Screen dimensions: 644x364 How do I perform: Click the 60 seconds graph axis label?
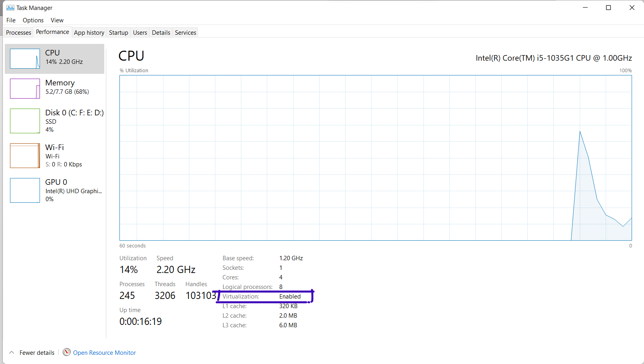click(x=133, y=246)
